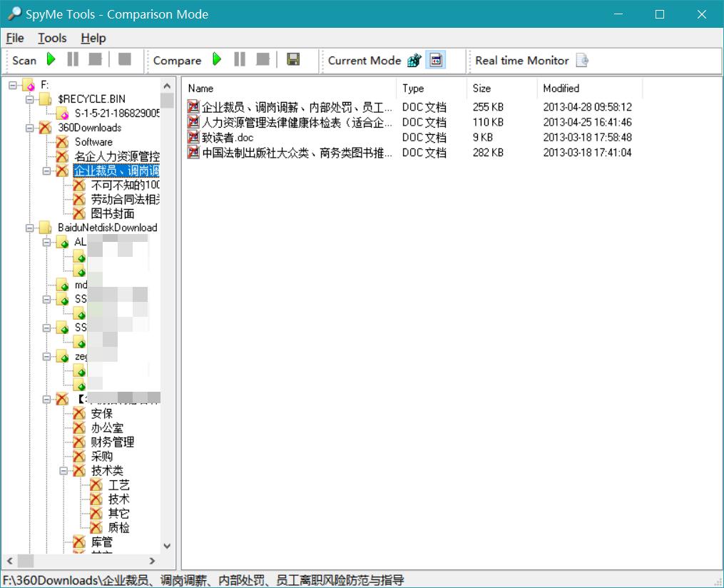
Task: Start scan with green play icon
Action: (51, 60)
